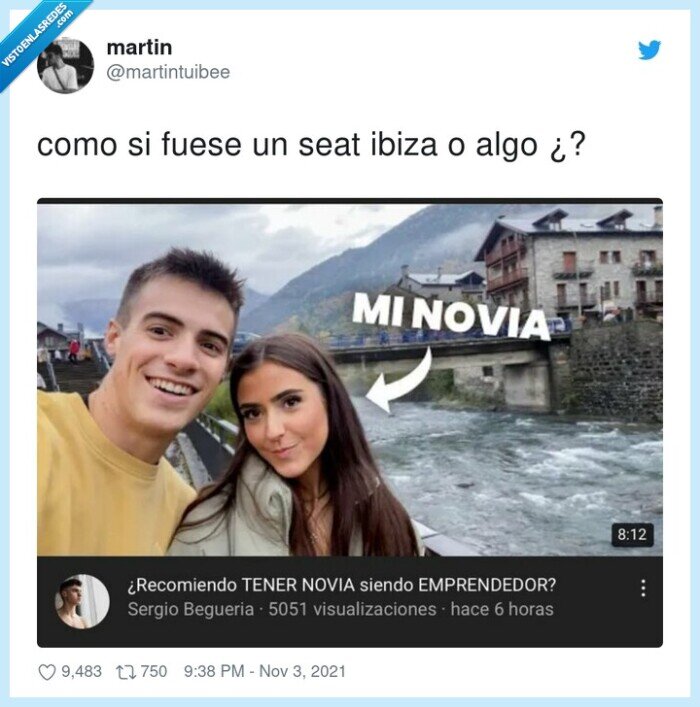Click the MI NOVIA overlay text
700x707 pixels.
pyautogui.click(x=451, y=316)
